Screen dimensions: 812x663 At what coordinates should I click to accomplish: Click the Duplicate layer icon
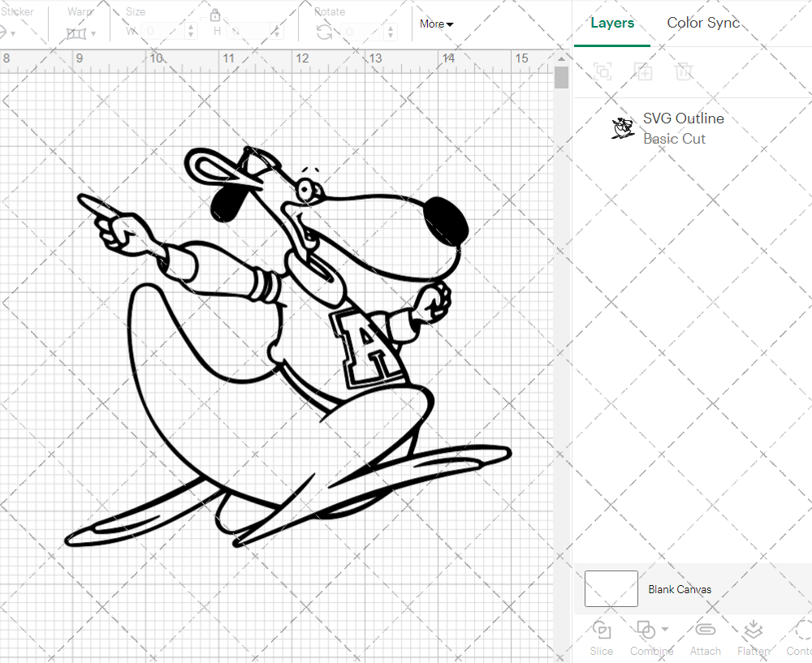[x=643, y=71]
